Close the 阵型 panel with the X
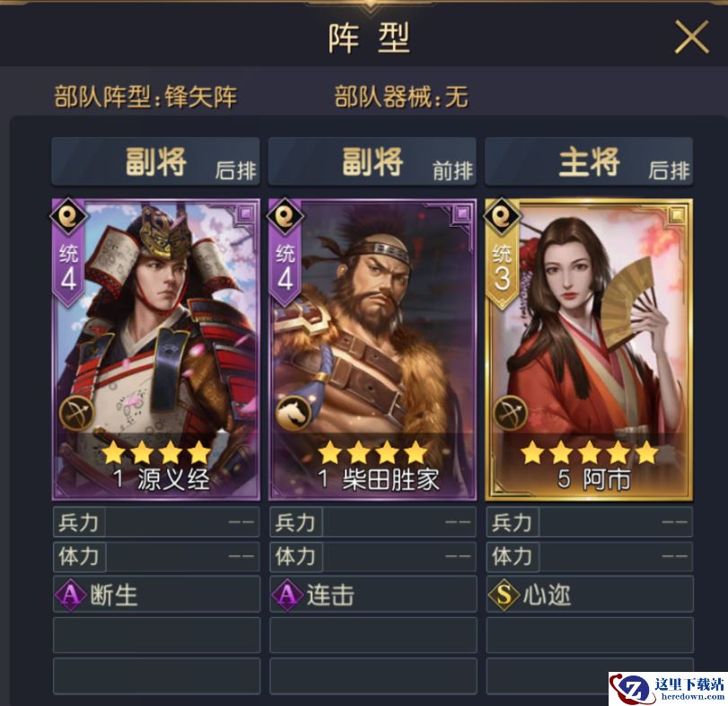Screen dimensions: 728x706 pyautogui.click(x=691, y=37)
